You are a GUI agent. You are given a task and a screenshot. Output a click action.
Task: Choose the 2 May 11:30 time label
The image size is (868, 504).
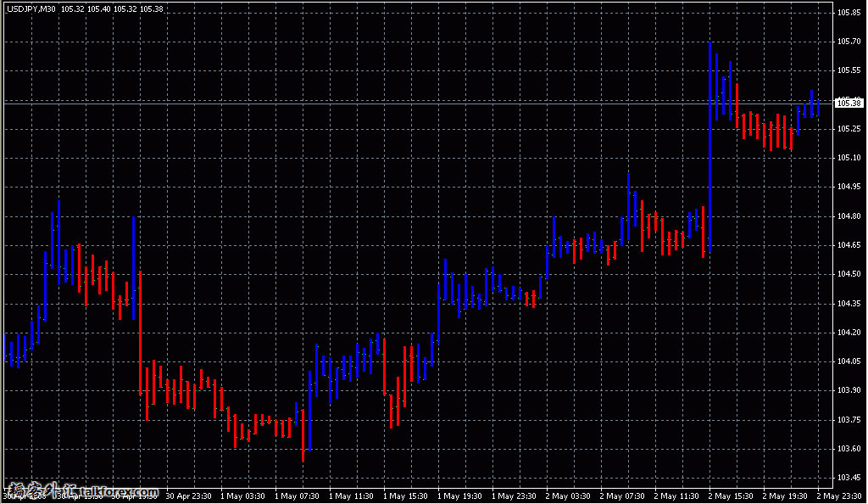pyautogui.click(x=676, y=496)
